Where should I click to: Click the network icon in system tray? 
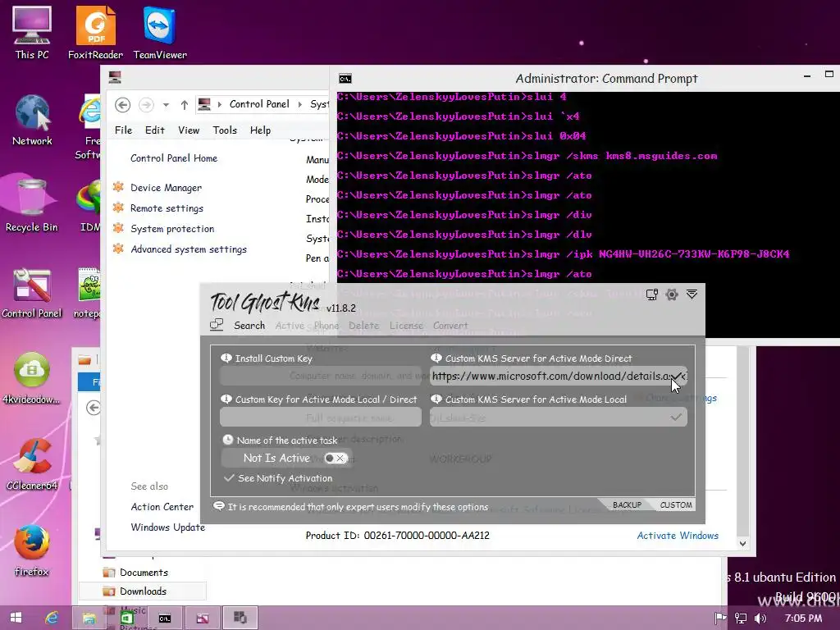pyautogui.click(x=741, y=619)
